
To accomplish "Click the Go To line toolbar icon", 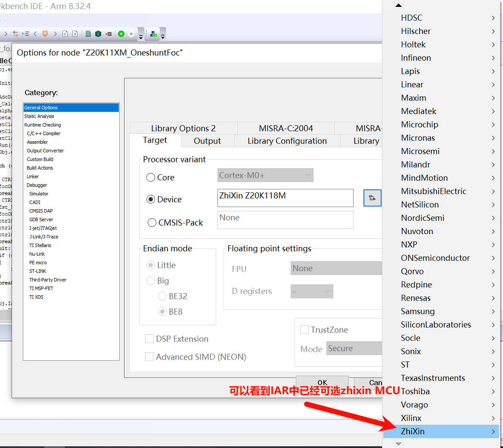I will 25,34.
